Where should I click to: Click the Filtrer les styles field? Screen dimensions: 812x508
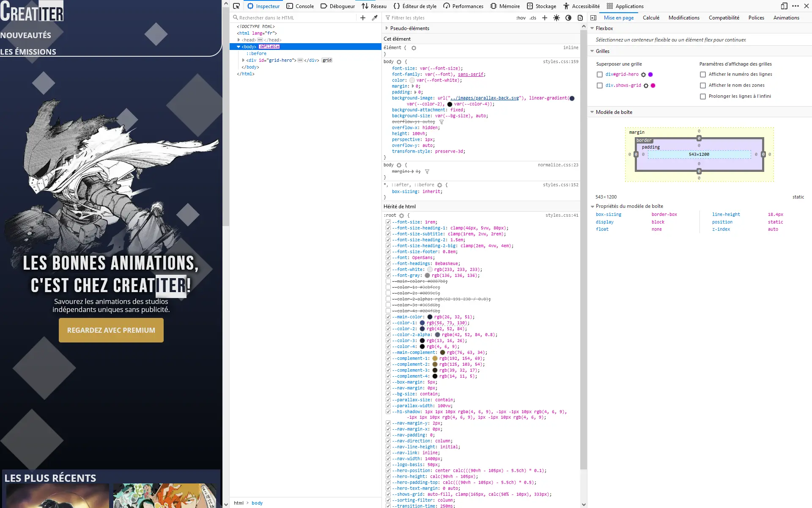pyautogui.click(x=448, y=18)
